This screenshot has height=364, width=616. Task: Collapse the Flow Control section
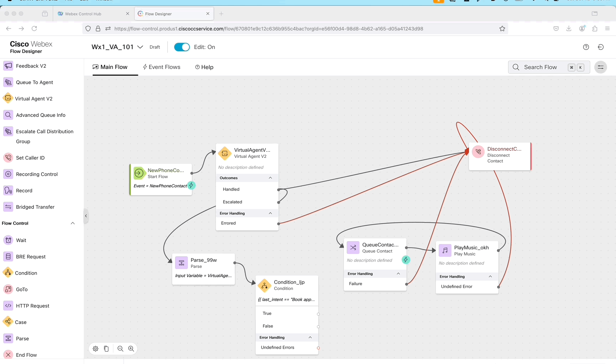pyautogui.click(x=73, y=223)
